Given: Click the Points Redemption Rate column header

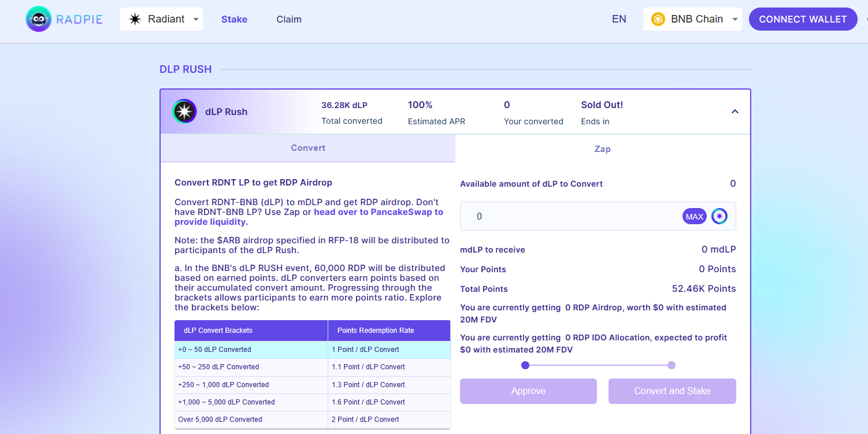Looking at the screenshot, I should [x=389, y=331].
